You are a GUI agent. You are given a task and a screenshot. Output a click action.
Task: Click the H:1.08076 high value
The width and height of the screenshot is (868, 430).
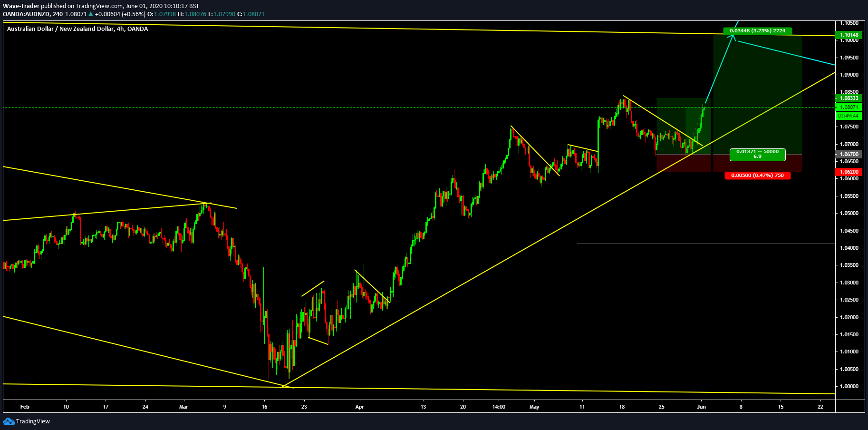192,14
